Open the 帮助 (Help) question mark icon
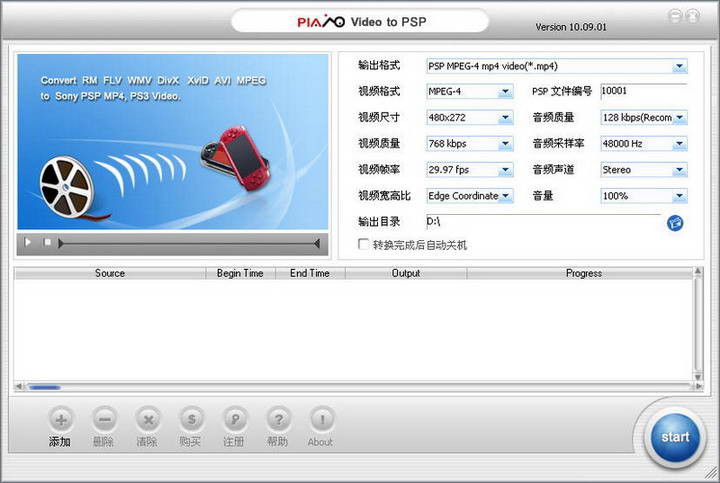Viewport: 720px width, 483px height. (278, 420)
